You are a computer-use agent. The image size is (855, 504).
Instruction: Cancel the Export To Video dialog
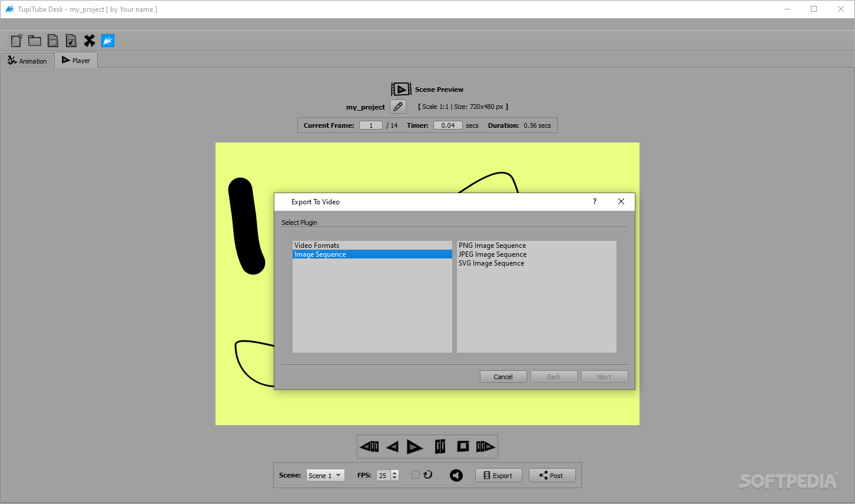click(x=503, y=376)
